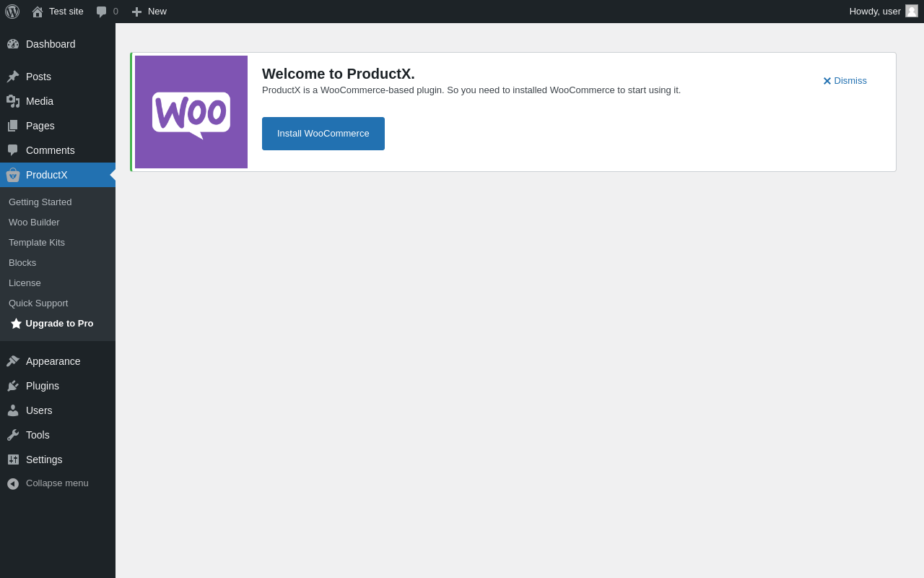924x578 pixels.
Task: Open the Settings menu
Action: click(x=58, y=460)
